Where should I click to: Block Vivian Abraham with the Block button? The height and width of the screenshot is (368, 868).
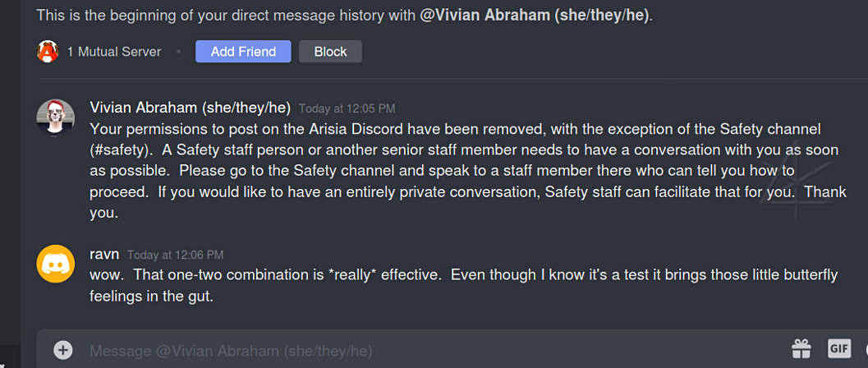point(330,52)
